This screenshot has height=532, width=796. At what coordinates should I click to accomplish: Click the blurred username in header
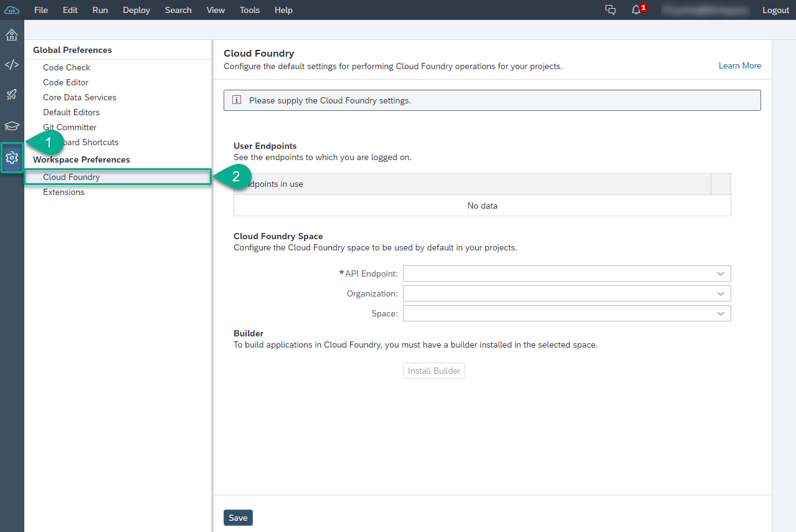(705, 10)
